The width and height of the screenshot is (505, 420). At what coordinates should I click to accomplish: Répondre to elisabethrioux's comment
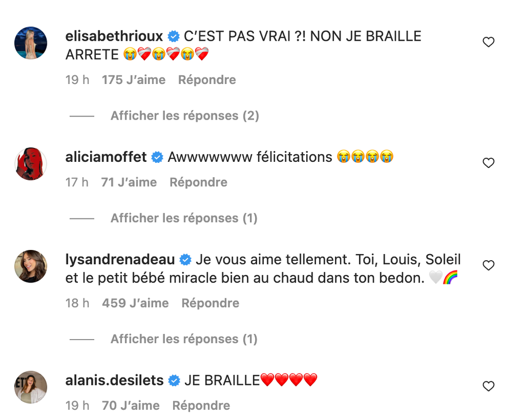[x=207, y=80]
